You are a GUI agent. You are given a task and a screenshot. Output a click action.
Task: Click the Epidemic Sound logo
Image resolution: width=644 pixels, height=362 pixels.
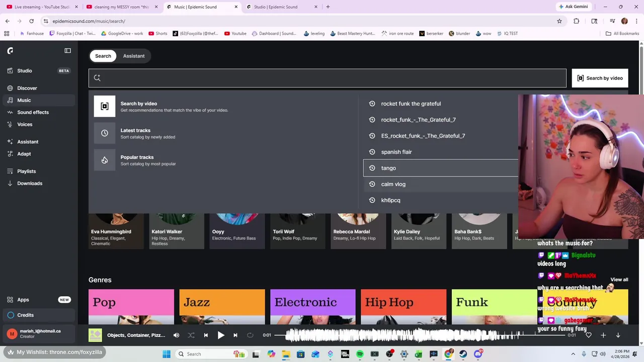[10, 51]
